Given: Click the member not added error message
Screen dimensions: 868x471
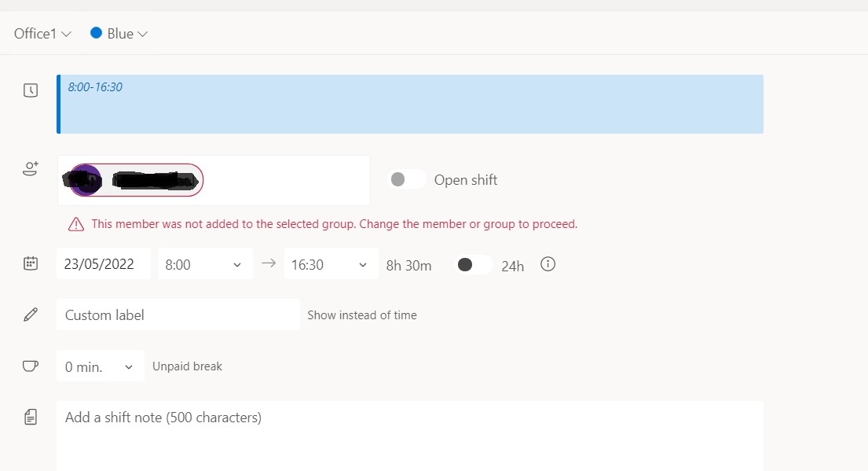Looking at the screenshot, I should (x=335, y=224).
